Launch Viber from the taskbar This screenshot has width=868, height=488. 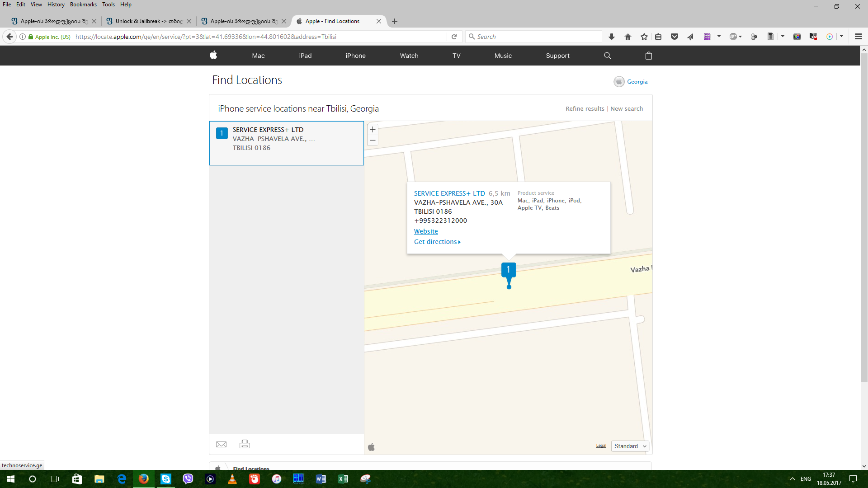tap(188, 479)
